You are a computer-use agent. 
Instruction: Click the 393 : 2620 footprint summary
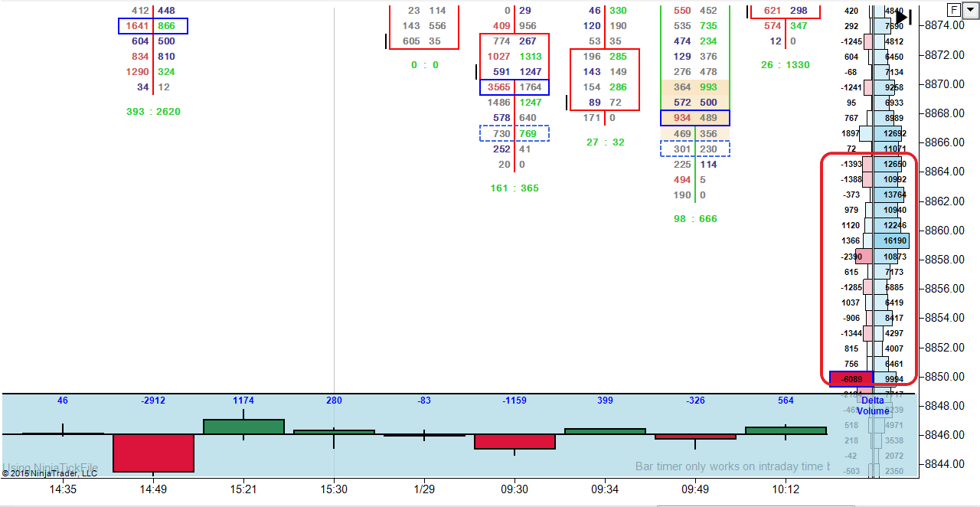click(153, 112)
